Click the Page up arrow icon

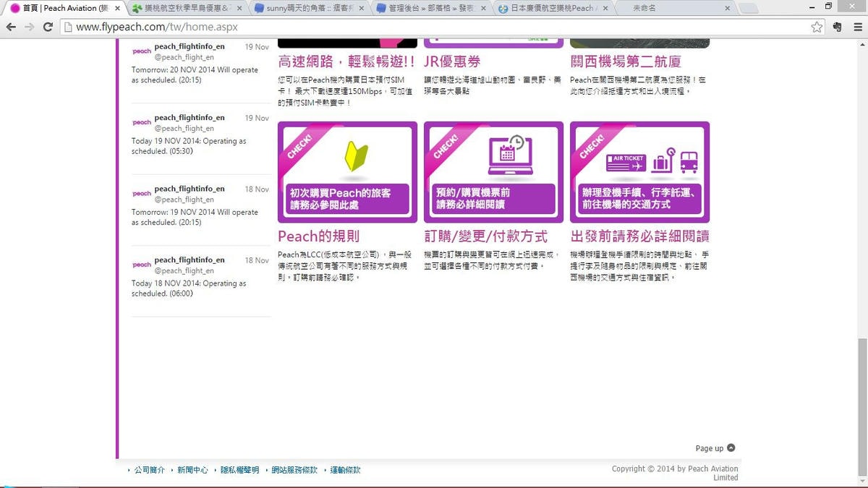click(731, 448)
